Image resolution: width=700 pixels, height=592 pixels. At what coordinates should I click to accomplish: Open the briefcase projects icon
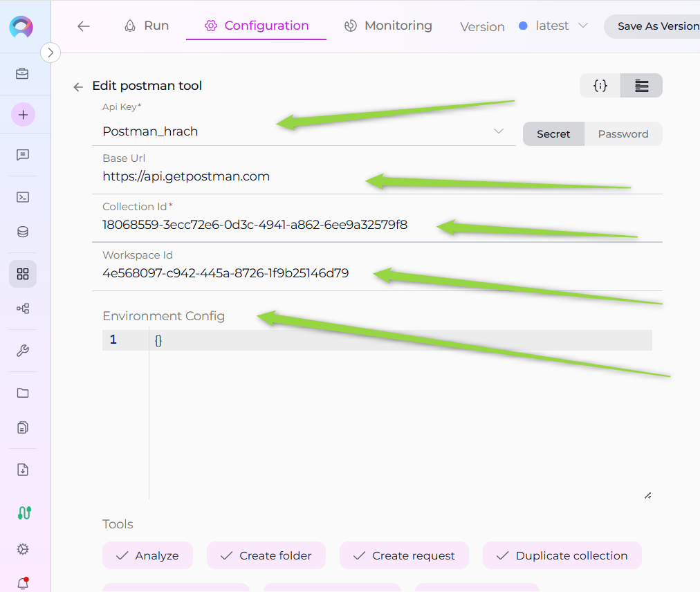[x=22, y=74]
